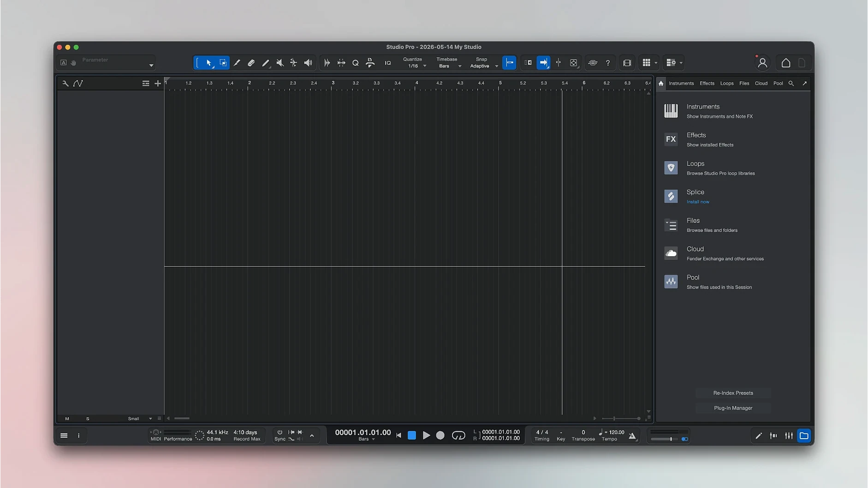Viewport: 868px width, 488px height.
Task: Click the Record transport button
Action: pyautogui.click(x=440, y=436)
